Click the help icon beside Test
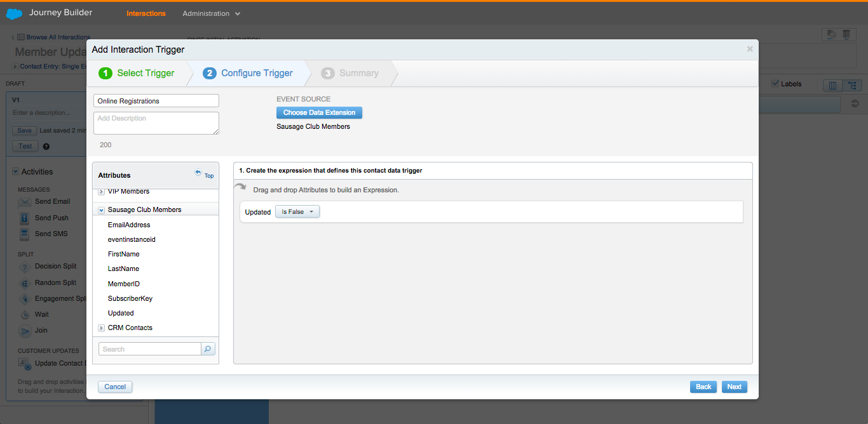Viewport: 868px width, 424px height. pos(46,147)
